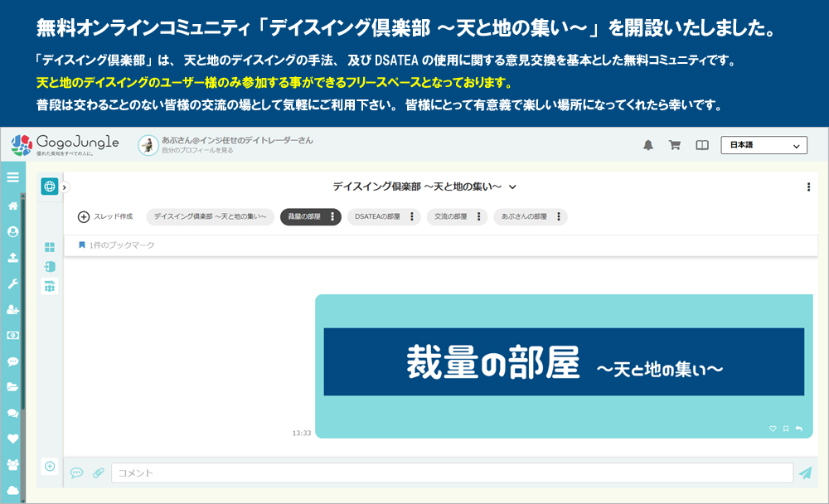Send the comment with the paper plane icon
829x504 pixels.
coord(806,472)
